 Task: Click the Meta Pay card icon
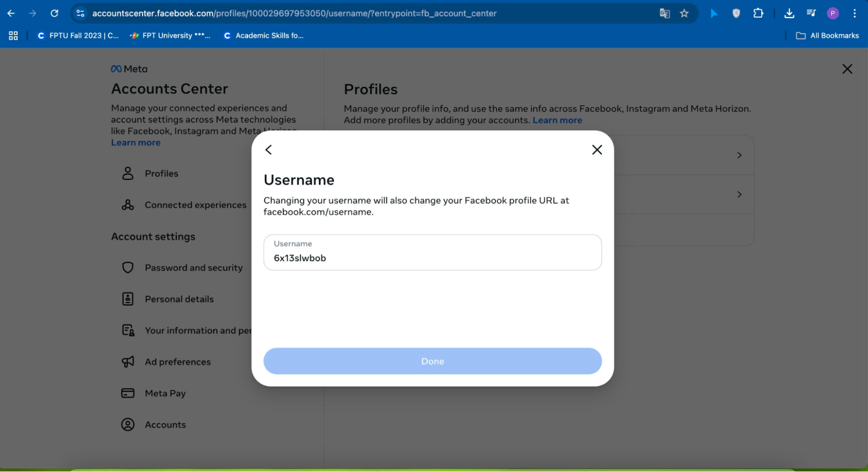tap(128, 393)
